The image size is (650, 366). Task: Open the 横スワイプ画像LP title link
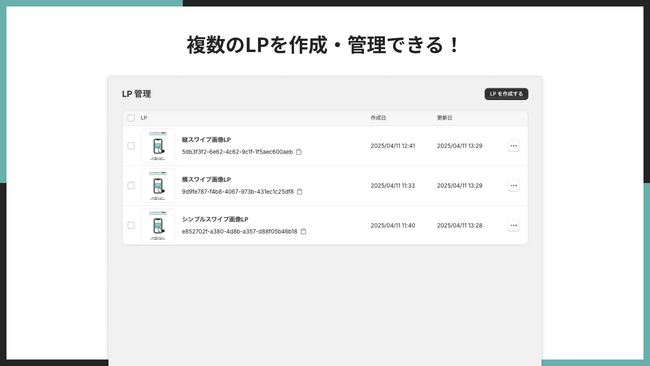[x=206, y=179]
